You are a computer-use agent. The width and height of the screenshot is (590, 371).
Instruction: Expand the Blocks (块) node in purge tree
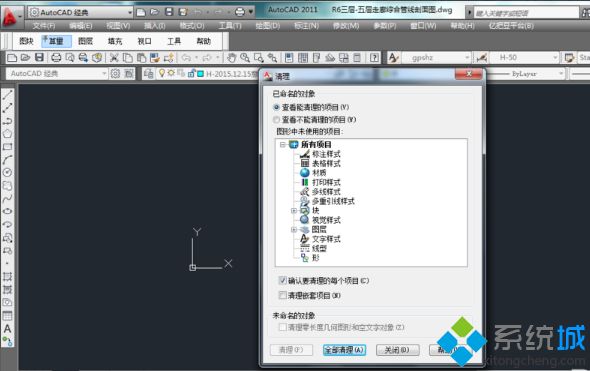(294, 210)
